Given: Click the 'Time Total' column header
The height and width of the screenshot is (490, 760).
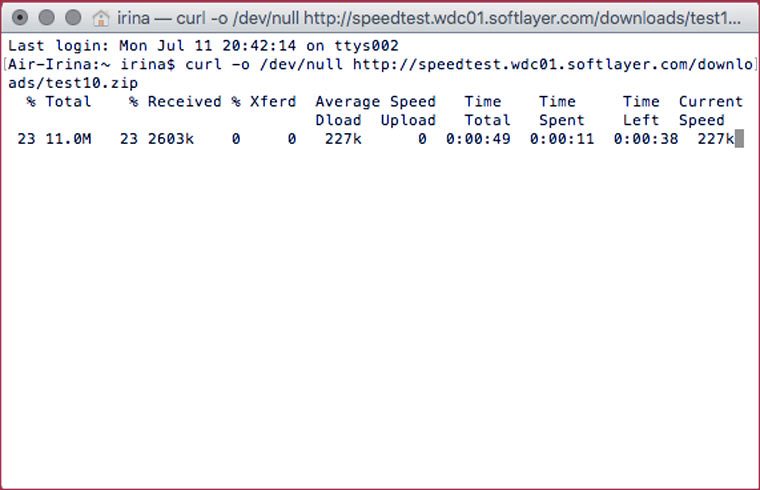Looking at the screenshot, I should pos(487,111).
